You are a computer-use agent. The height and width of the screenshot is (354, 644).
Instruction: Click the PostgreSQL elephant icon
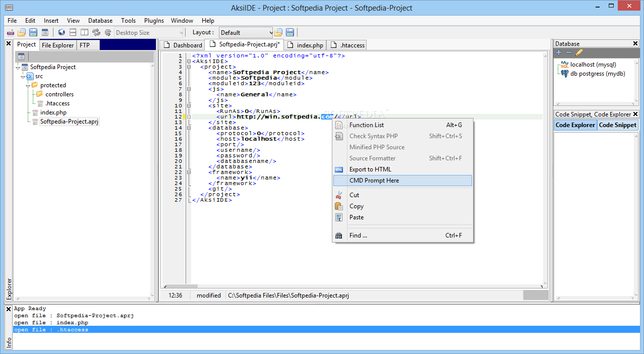564,74
